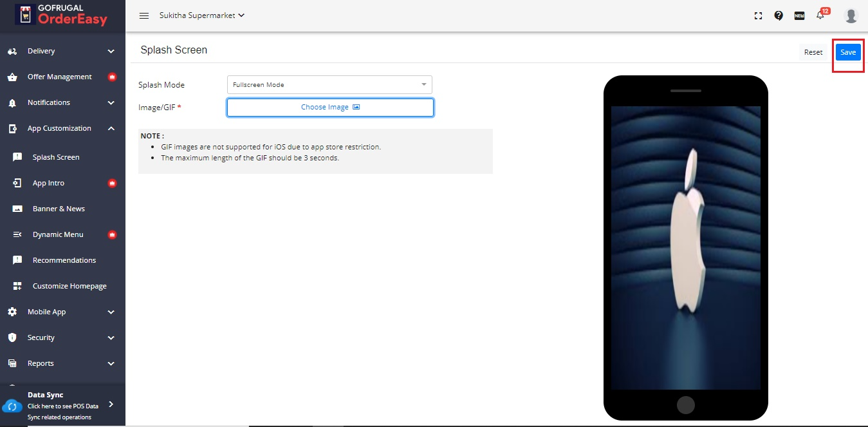Screen dimensions: 868x427
Task: Open notifications bell with 12 badge
Action: pyautogui.click(x=821, y=14)
